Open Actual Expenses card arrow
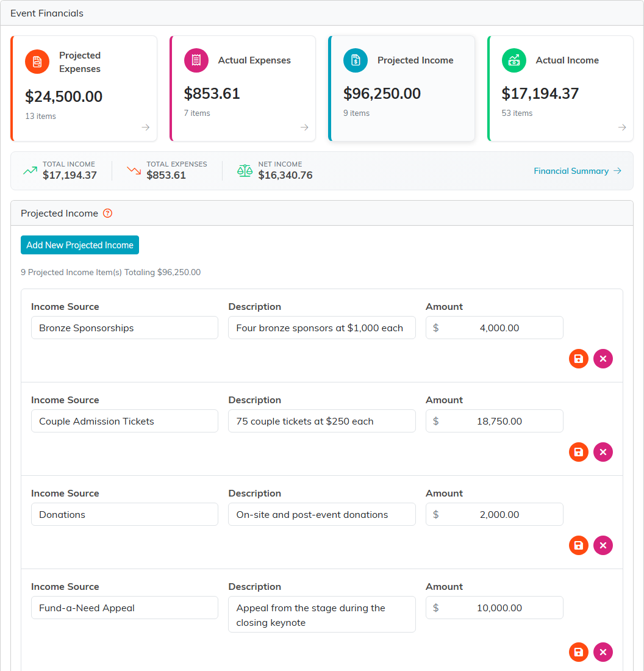 pos(304,127)
